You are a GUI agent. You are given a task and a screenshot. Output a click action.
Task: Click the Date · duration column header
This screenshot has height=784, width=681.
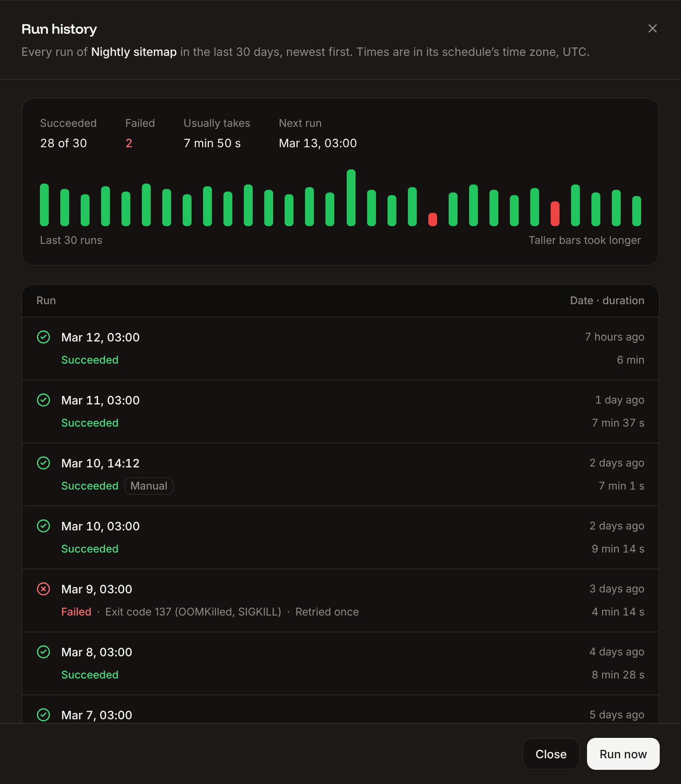(607, 301)
